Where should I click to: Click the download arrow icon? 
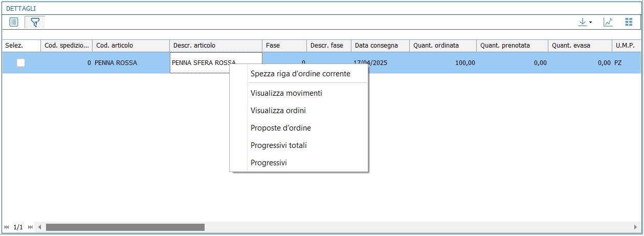[582, 22]
